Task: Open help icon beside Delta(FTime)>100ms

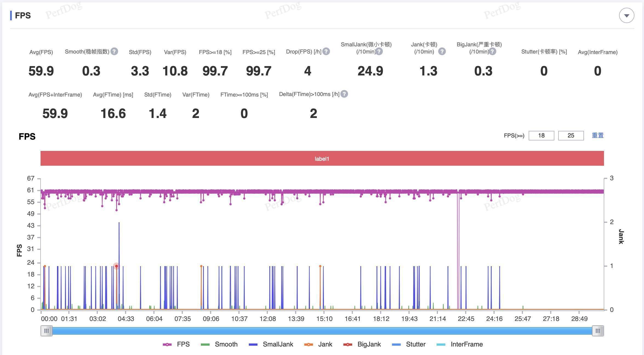Action: pos(344,94)
